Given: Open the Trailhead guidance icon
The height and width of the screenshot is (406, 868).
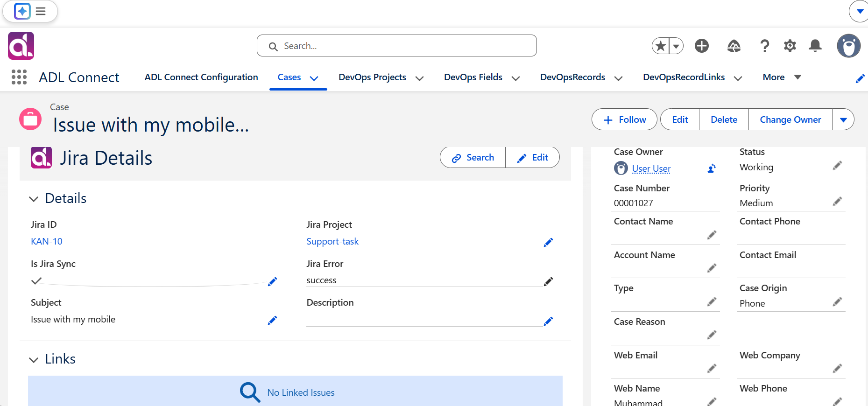Looking at the screenshot, I should click(x=734, y=46).
